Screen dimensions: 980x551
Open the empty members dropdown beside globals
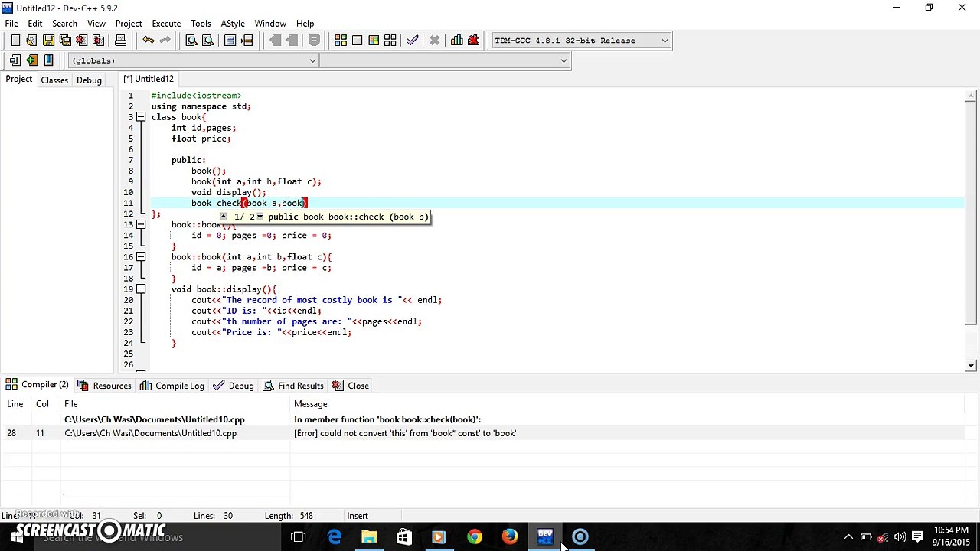(563, 60)
